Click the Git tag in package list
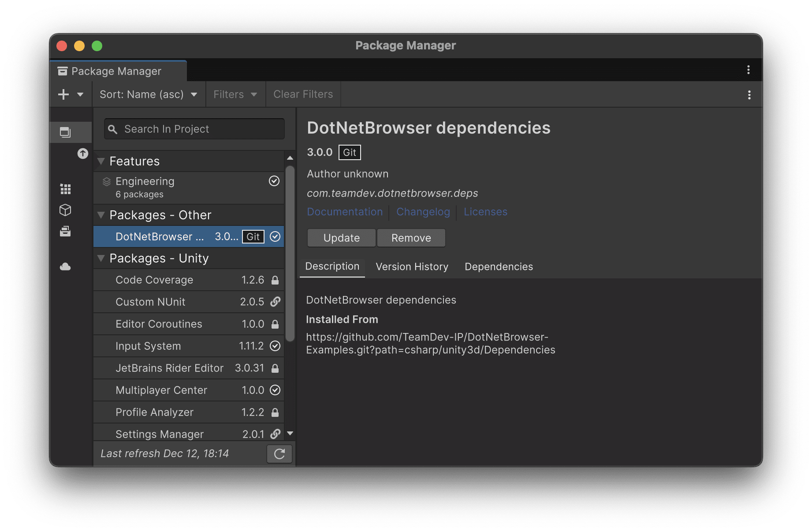Viewport: 812px width, 532px height. pos(253,236)
